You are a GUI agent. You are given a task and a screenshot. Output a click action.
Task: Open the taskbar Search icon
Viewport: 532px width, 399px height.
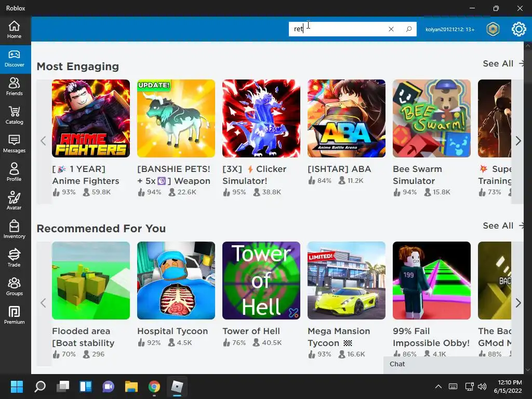[x=40, y=387]
